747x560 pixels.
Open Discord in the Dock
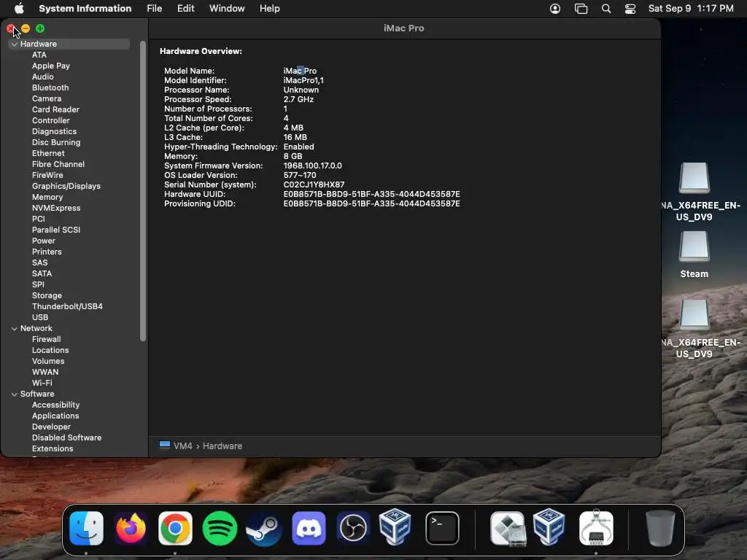(309, 528)
